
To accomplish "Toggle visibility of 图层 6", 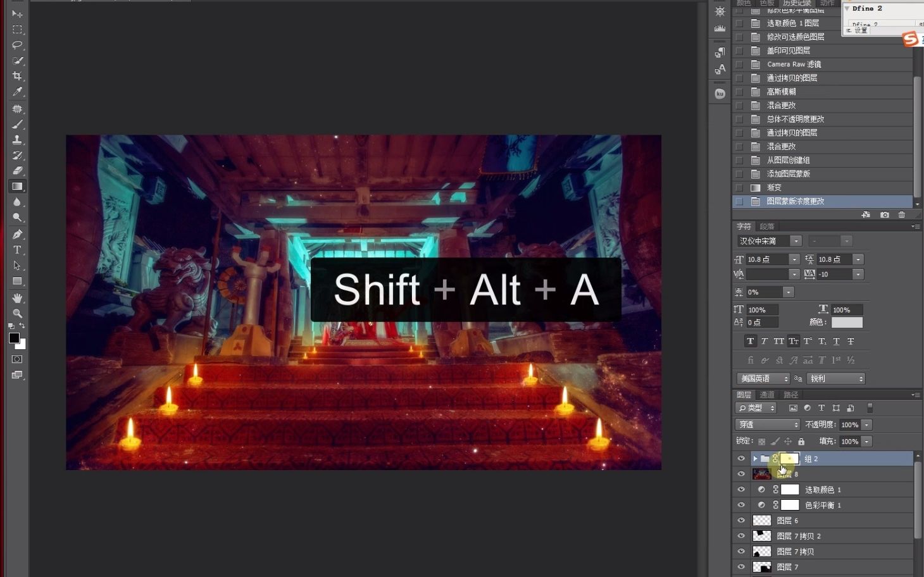I will point(741,521).
